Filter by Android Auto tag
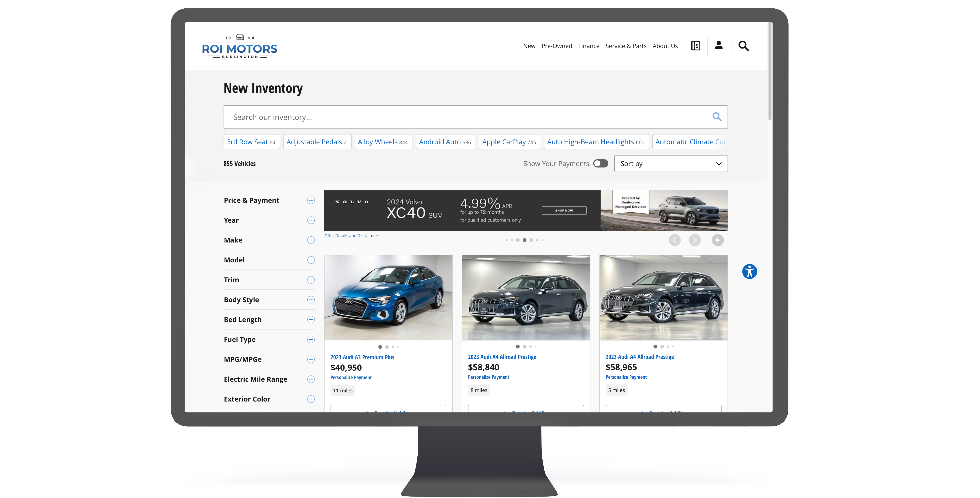 coord(445,142)
